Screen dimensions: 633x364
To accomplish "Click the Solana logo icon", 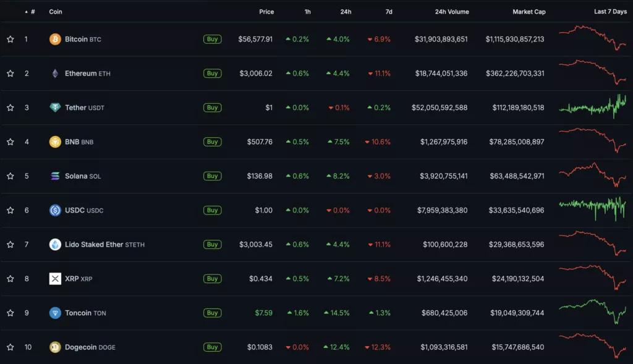I will click(x=55, y=176).
